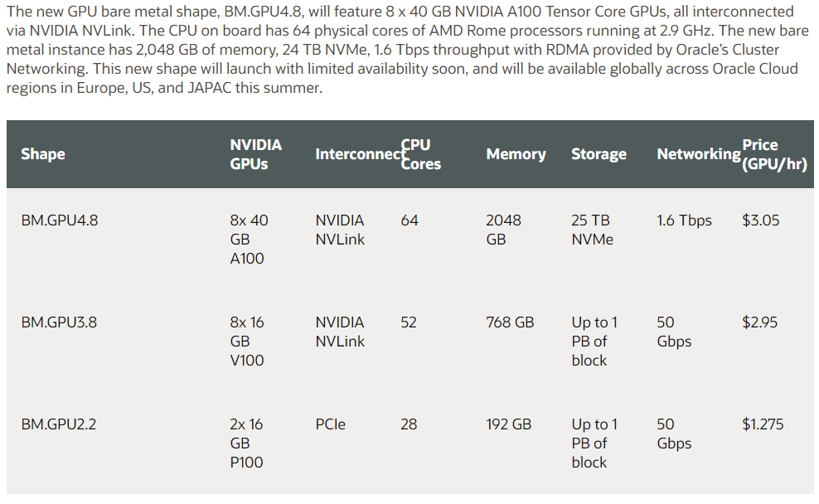Click the Shape column header
This screenshot has height=504, width=819.
tap(43, 154)
